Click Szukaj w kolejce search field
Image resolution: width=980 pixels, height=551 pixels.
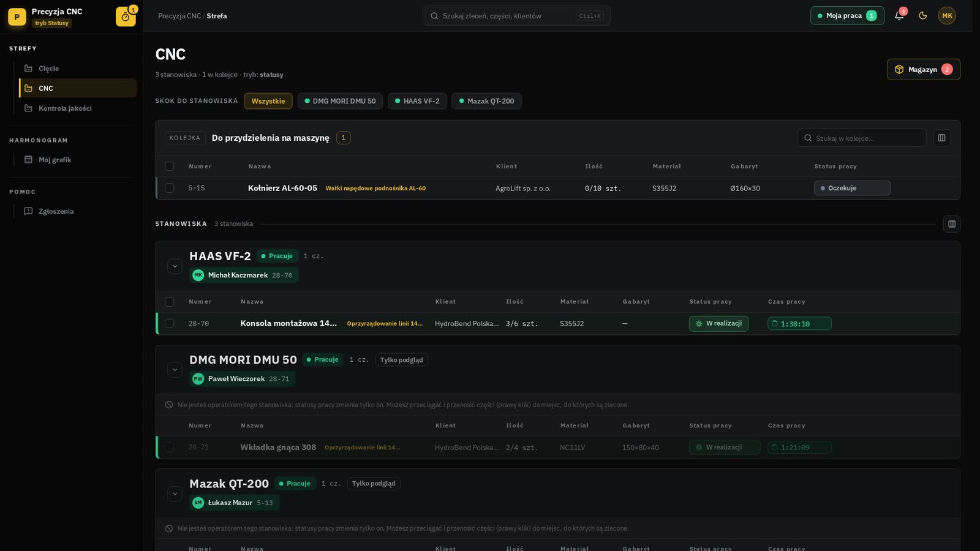pyautogui.click(x=862, y=138)
